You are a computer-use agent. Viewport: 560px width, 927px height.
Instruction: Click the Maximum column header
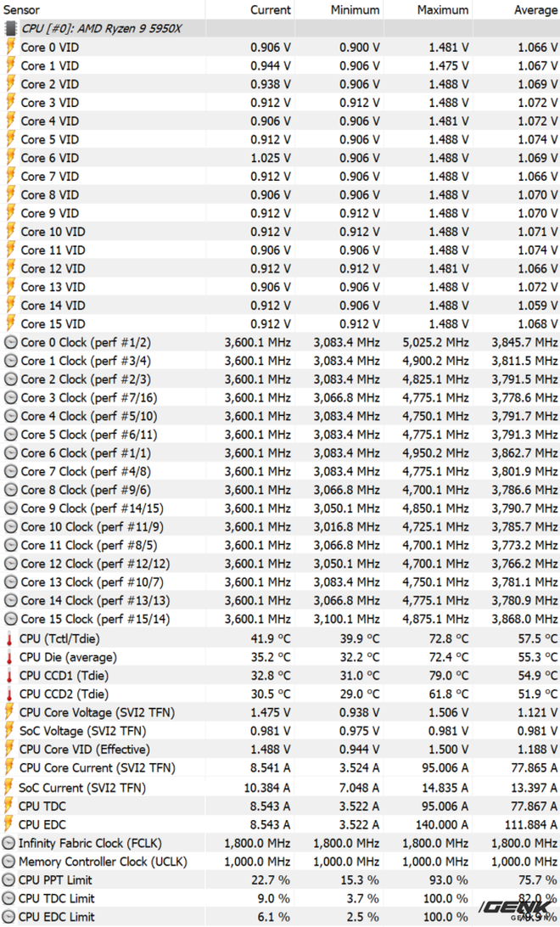[x=443, y=9]
